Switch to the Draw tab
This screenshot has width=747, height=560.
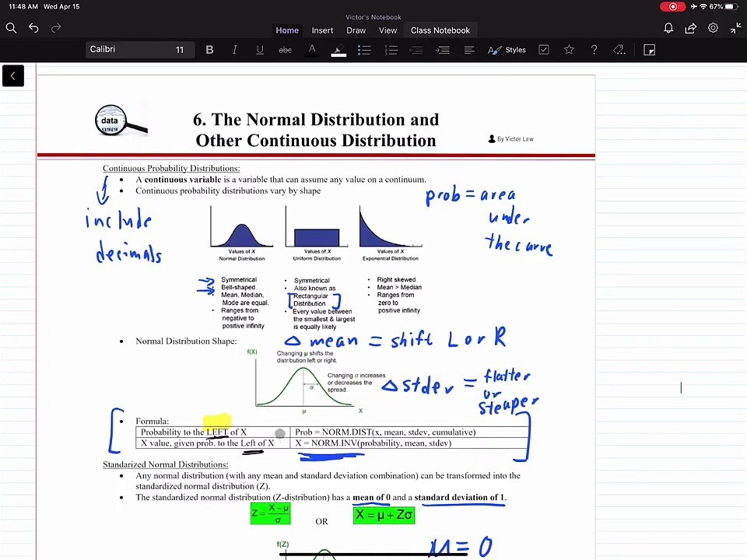[x=356, y=30]
